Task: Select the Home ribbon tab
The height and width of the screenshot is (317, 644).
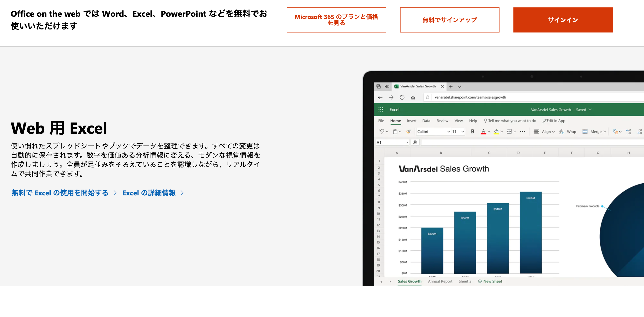Action: [395, 121]
